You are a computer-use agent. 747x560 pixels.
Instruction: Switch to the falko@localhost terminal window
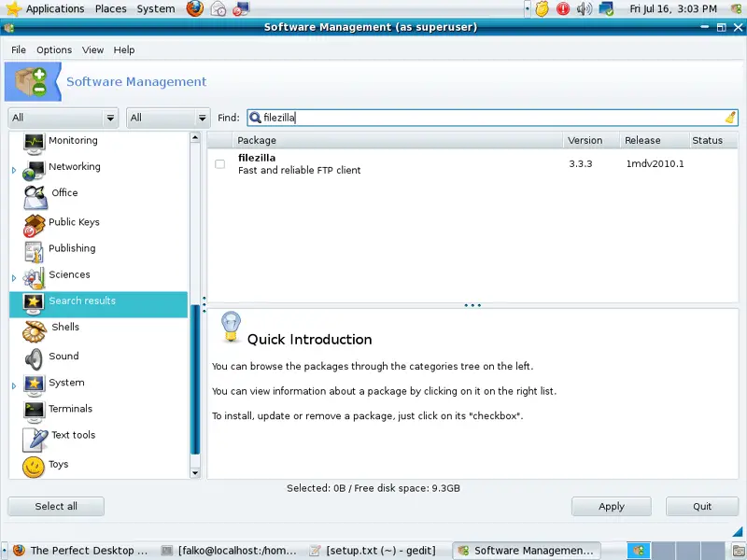(229, 551)
